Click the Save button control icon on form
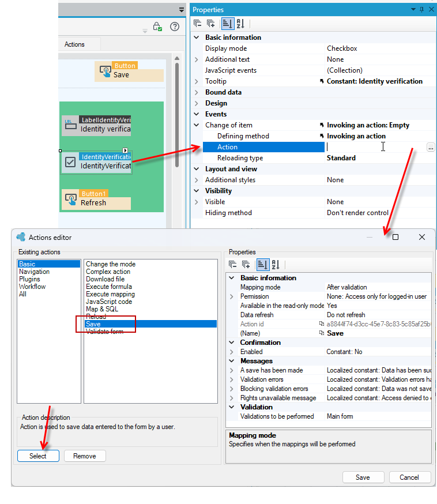 click(105, 72)
